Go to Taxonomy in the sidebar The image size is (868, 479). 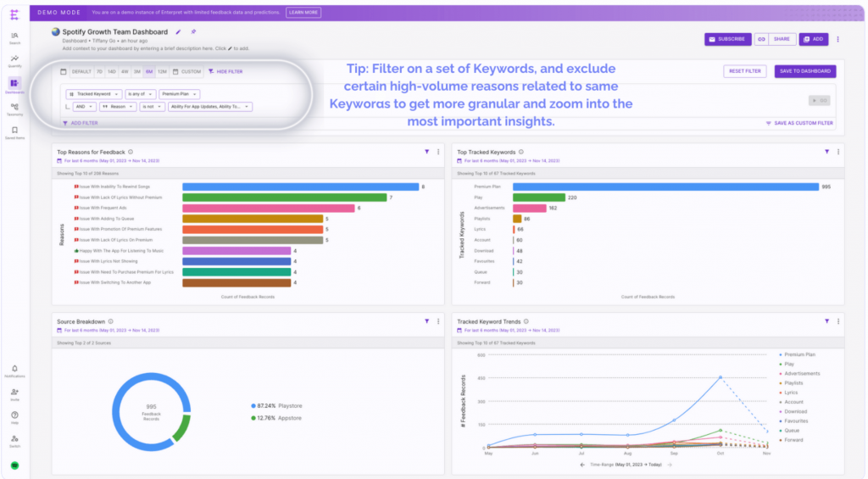click(14, 109)
